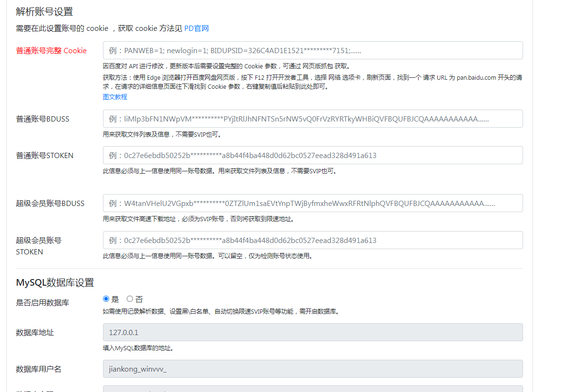Select 否 to disable the database
Image resolution: width=580 pixels, height=392 pixels.
(x=130, y=299)
